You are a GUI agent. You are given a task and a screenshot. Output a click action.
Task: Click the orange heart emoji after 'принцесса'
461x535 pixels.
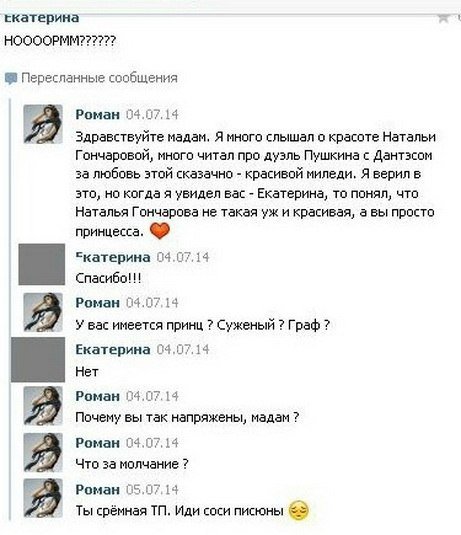coord(160,230)
